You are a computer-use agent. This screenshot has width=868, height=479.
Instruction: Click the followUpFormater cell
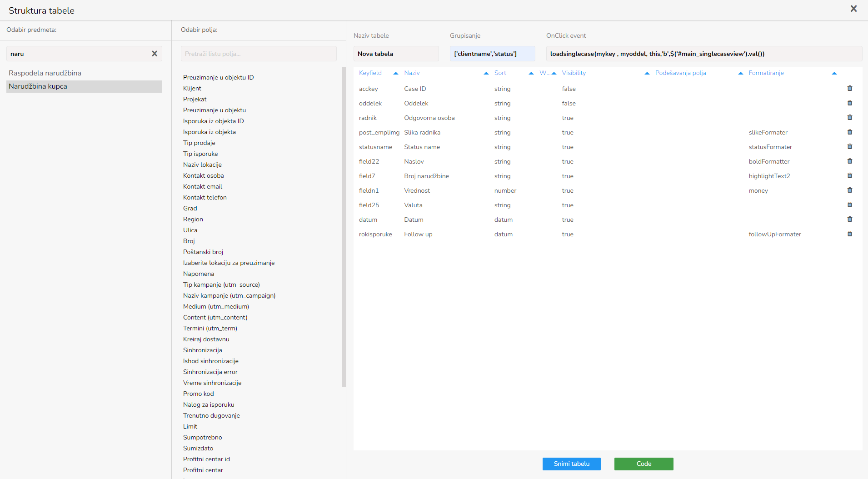775,235
